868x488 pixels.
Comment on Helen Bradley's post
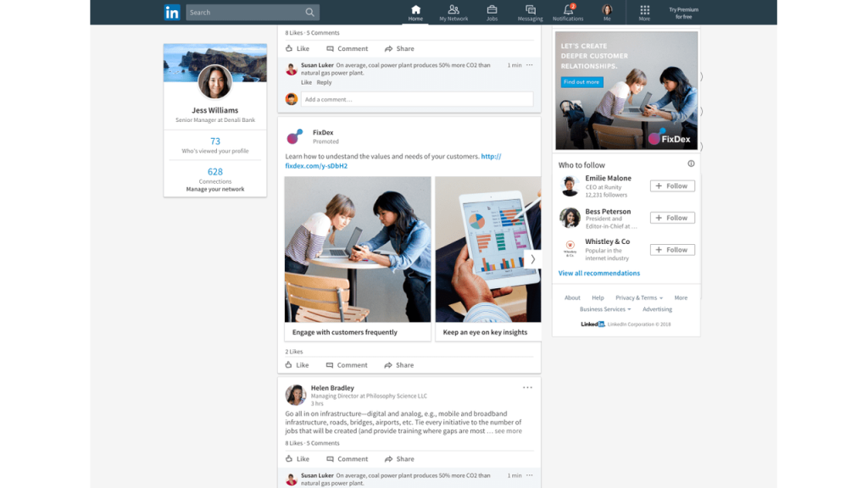347,459
